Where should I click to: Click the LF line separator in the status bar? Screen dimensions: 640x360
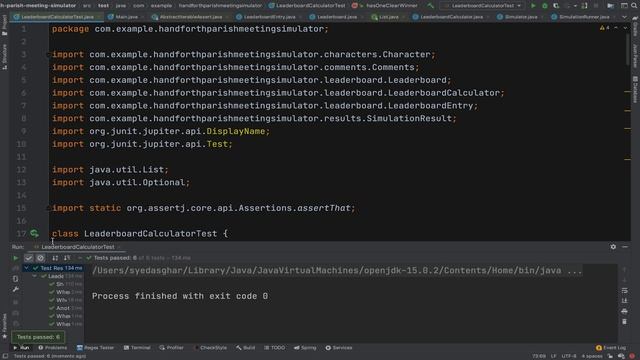pyautogui.click(x=553, y=356)
